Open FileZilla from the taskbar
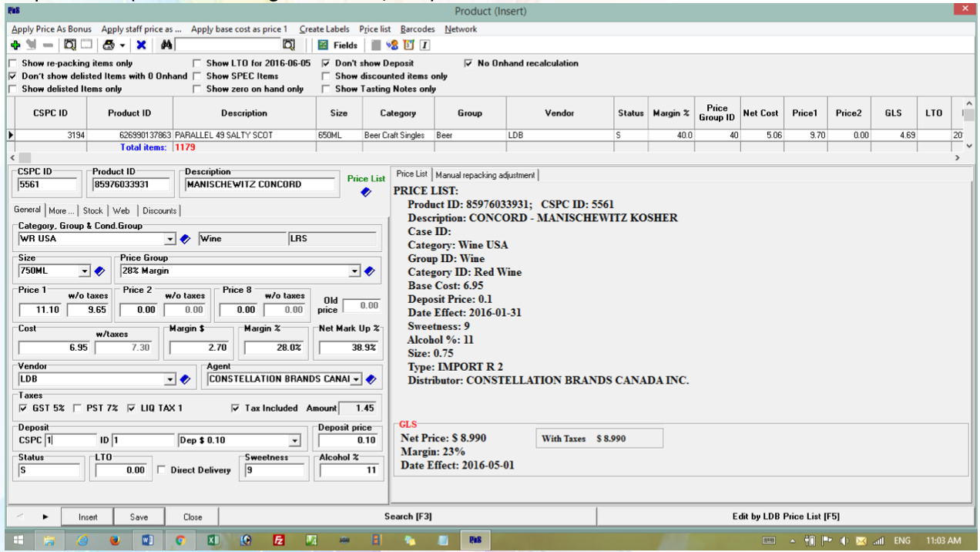 (279, 540)
